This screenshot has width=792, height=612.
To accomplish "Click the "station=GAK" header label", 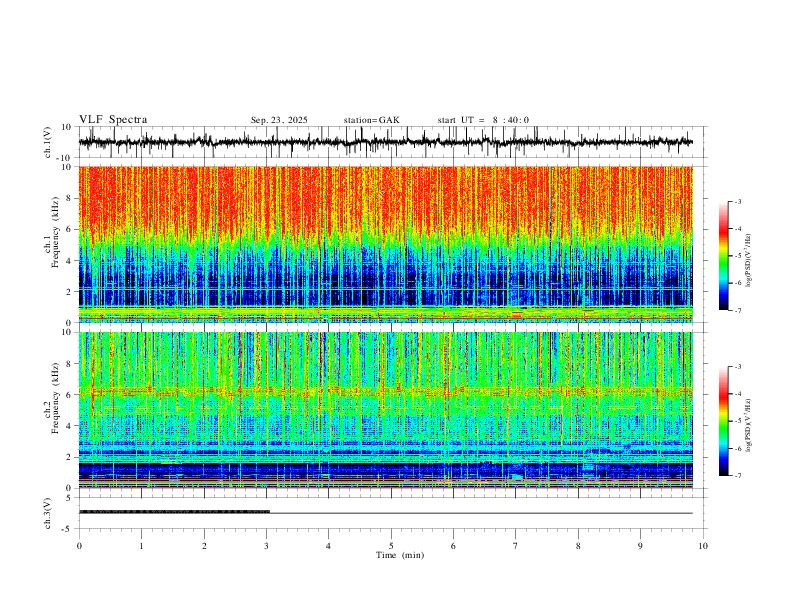I will 371,120.
